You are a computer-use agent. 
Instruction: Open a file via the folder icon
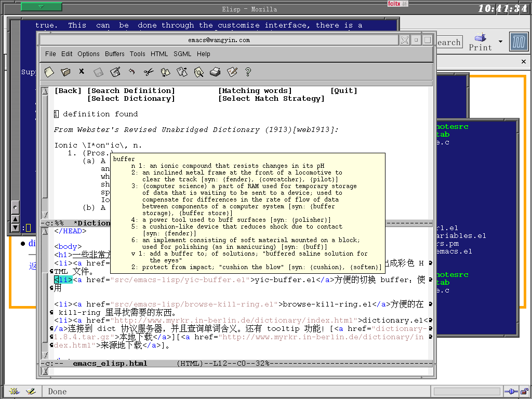[65, 72]
